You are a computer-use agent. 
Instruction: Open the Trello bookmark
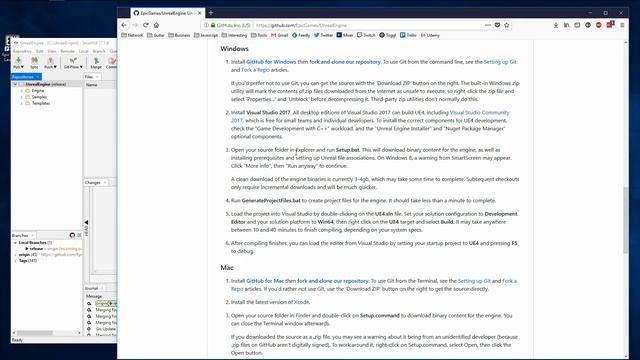click(x=408, y=35)
